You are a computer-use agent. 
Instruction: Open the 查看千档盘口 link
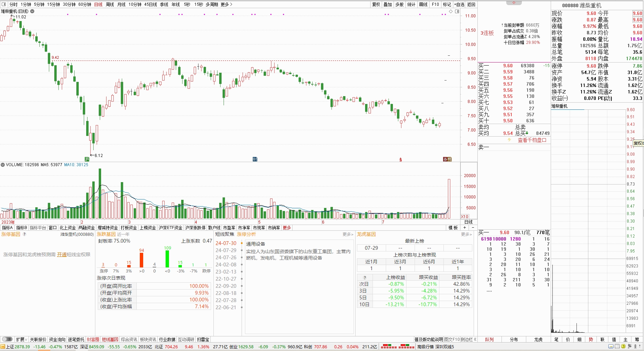pos(532,140)
